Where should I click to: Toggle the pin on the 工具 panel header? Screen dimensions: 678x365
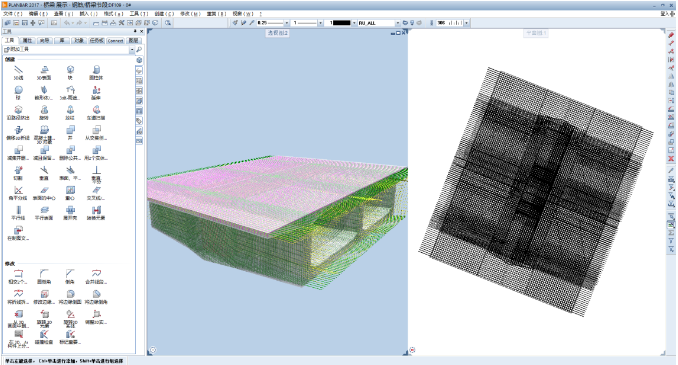(135, 31)
